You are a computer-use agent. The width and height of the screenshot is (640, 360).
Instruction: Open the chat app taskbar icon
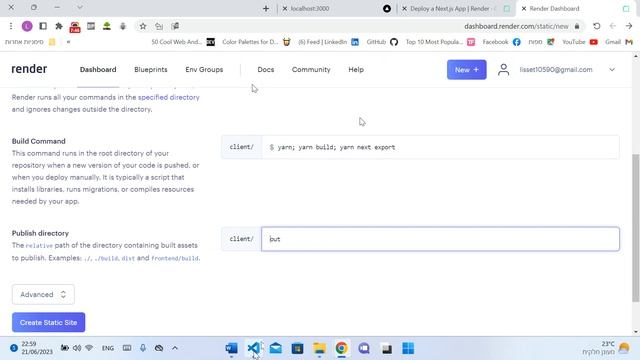(x=364, y=348)
